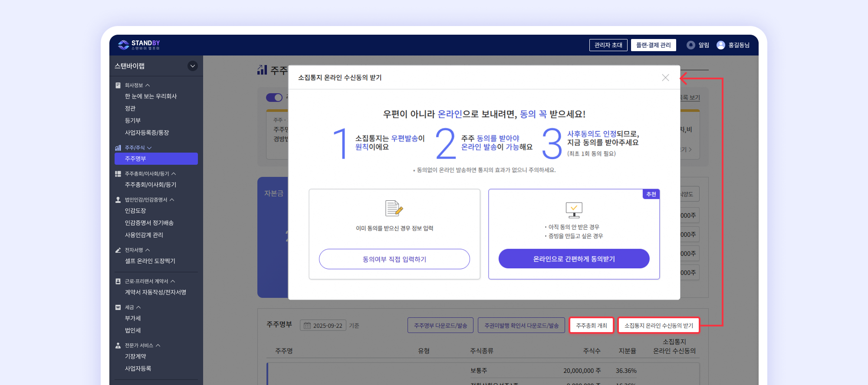Click the 2025-09-22 date field
868x385 pixels.
pos(323,326)
